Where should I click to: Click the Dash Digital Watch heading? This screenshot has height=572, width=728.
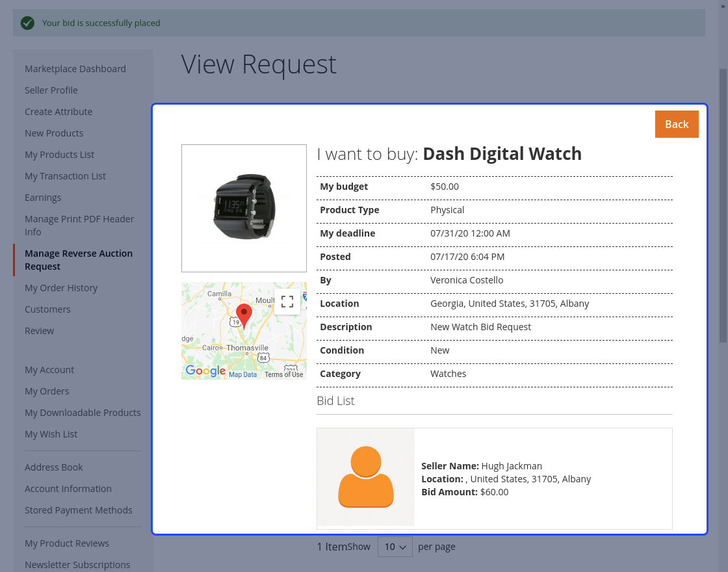tap(502, 153)
